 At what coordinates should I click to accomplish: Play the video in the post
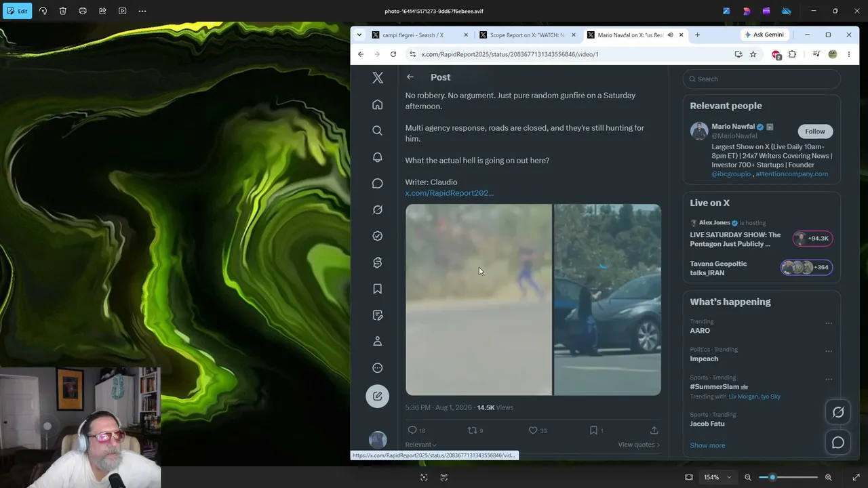tap(533, 300)
